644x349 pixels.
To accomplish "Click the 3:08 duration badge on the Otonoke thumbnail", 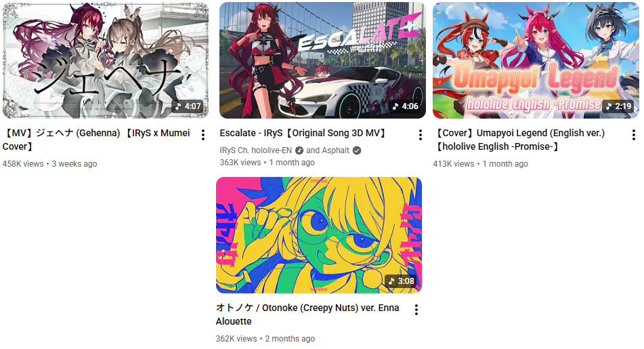I will [x=402, y=281].
